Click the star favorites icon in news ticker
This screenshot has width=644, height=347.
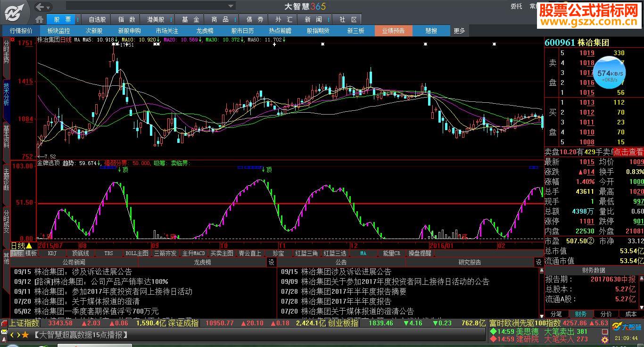coord(25,335)
